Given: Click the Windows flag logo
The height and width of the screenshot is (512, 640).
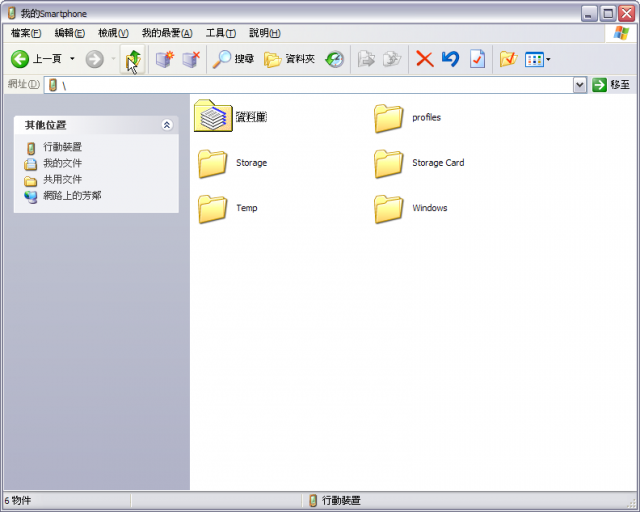Looking at the screenshot, I should (620, 33).
